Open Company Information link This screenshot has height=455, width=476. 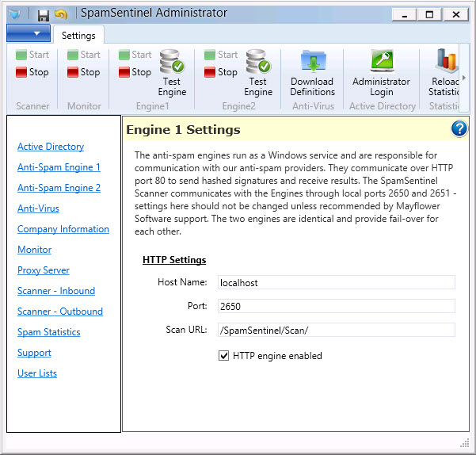pyautogui.click(x=63, y=229)
